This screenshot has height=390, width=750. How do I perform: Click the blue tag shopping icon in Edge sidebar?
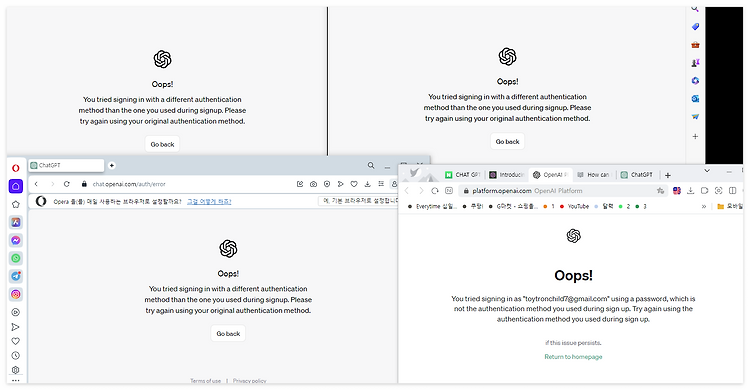(695, 27)
